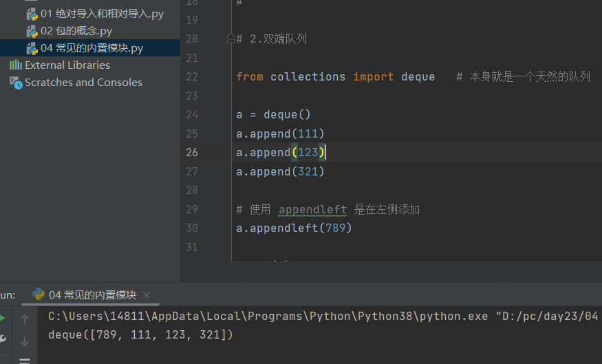Click line number 26 in the gutter
This screenshot has height=364, width=602.
click(x=191, y=152)
